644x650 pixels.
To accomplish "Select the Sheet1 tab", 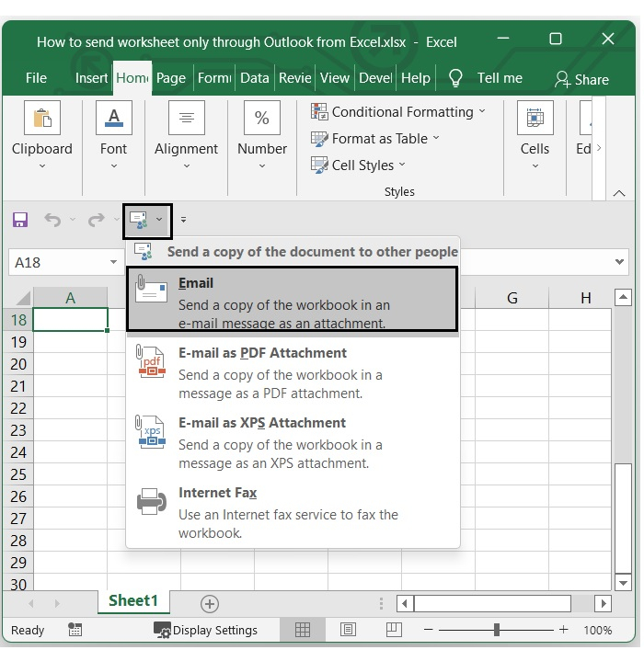I will (133, 600).
